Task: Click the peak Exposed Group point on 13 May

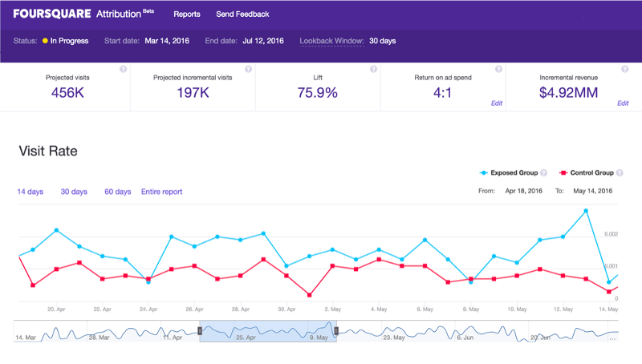Action: [x=586, y=211]
